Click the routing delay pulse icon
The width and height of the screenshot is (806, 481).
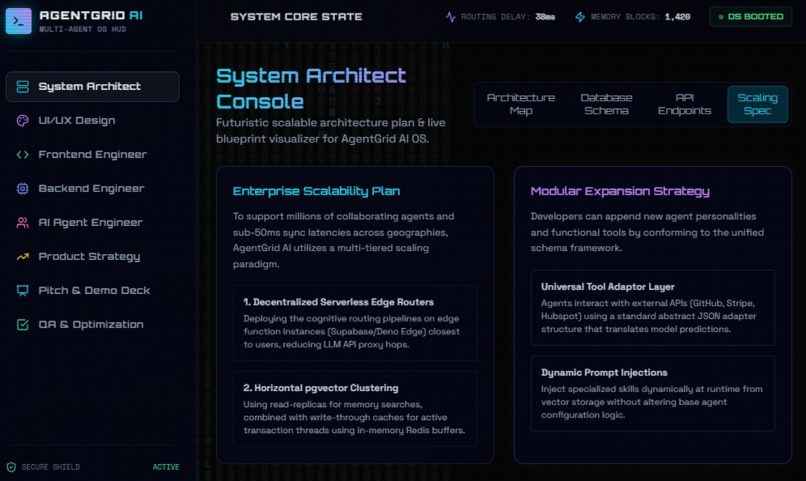click(x=451, y=17)
